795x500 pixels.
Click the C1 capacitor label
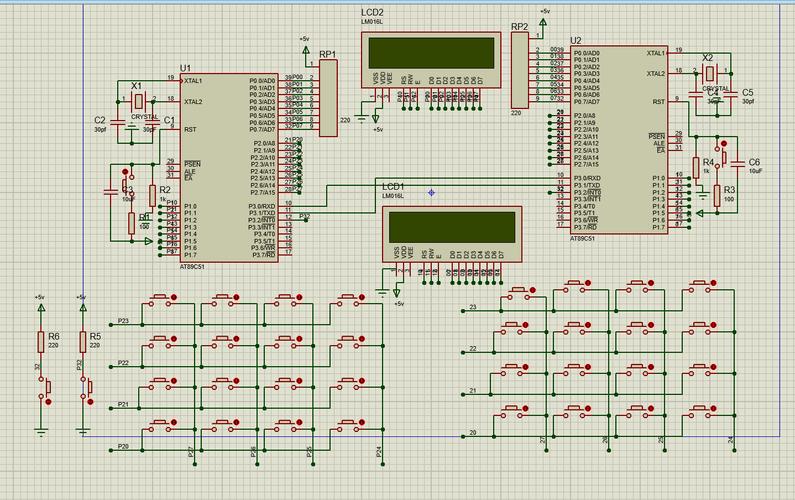169,120
